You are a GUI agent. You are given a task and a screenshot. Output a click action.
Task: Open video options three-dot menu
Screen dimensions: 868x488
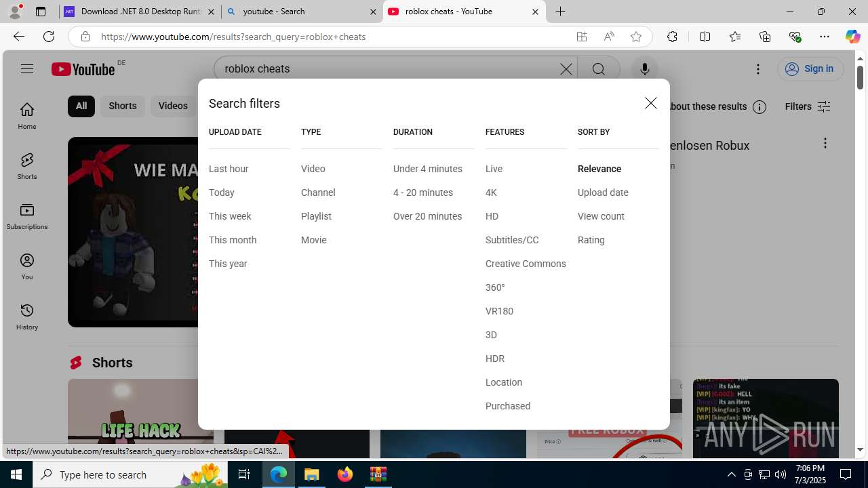pos(825,143)
